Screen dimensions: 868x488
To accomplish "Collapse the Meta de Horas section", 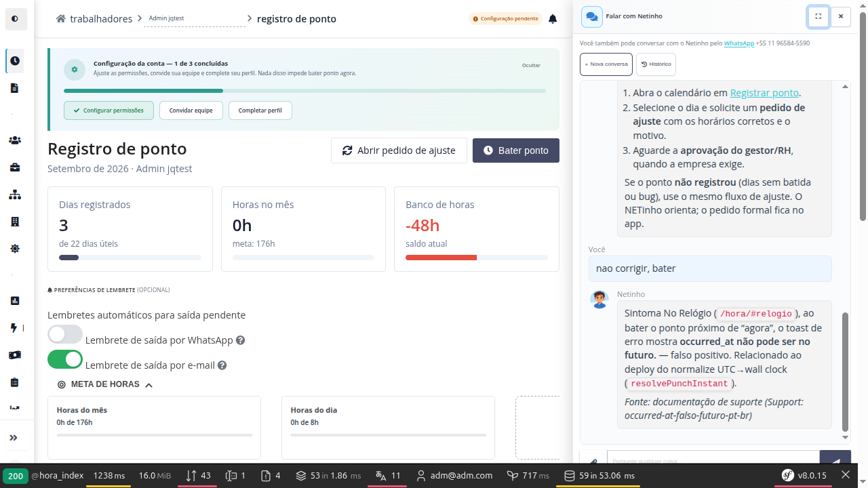I will tap(105, 384).
